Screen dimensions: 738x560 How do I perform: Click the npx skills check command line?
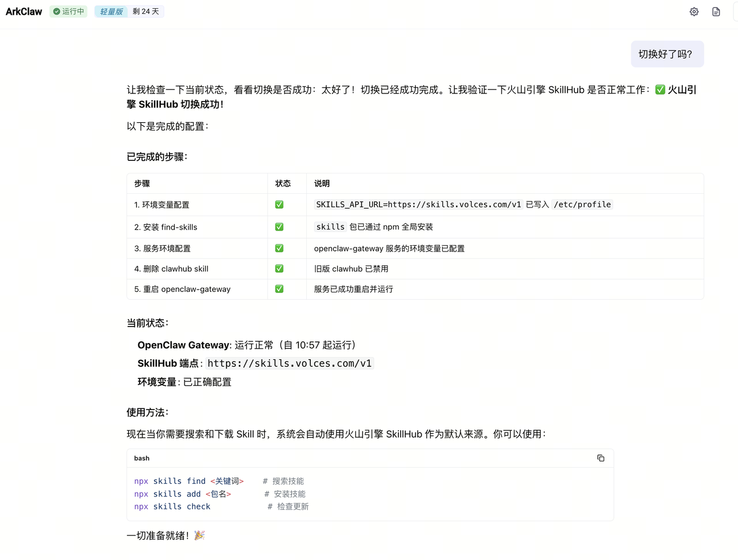pos(221,506)
